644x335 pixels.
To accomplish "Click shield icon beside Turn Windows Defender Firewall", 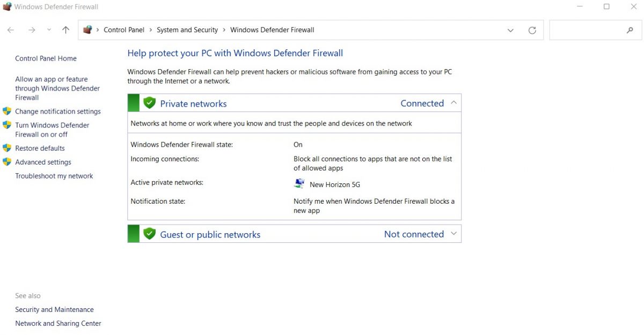I will [7, 125].
